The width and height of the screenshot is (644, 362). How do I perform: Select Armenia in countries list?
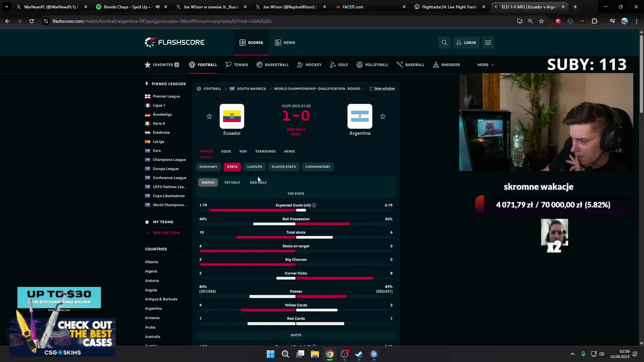point(152,318)
